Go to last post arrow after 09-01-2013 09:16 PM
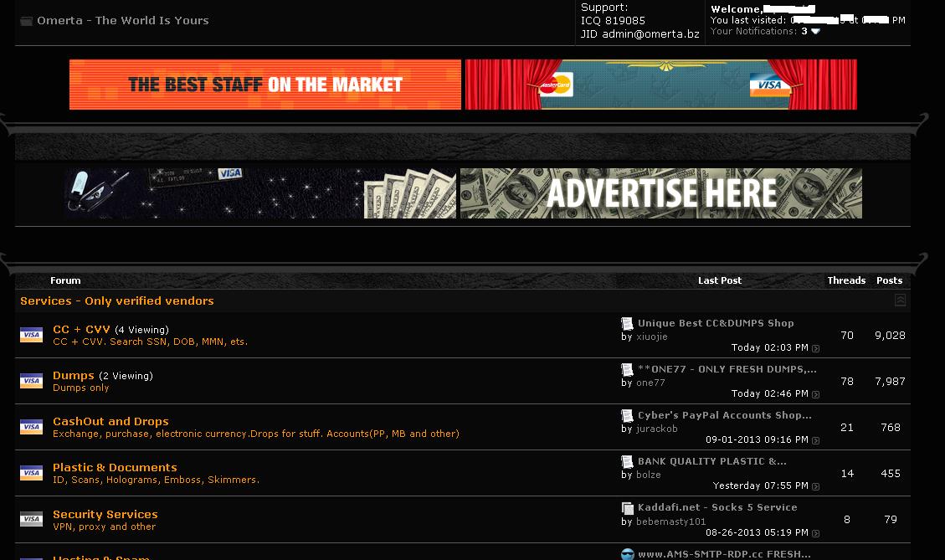This screenshot has width=945, height=560. tap(815, 440)
